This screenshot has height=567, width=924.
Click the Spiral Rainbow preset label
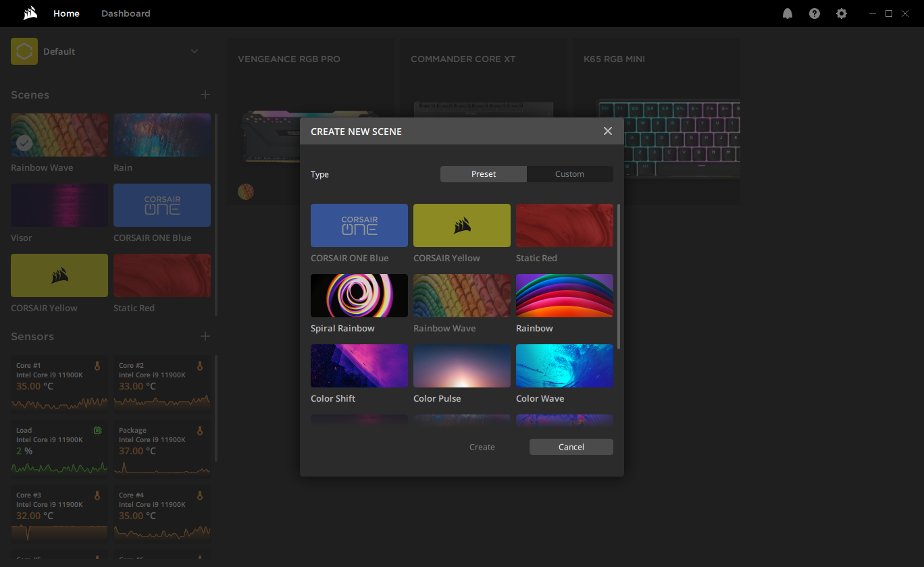342,329
